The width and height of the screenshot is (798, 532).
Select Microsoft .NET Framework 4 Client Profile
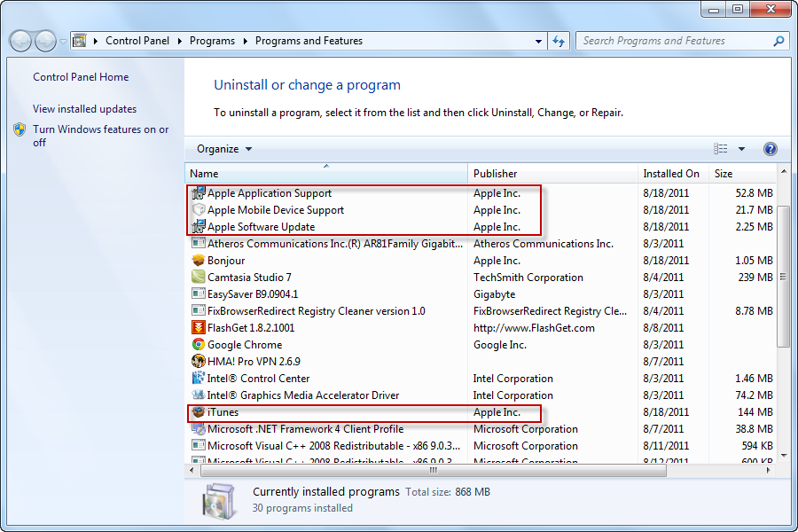coord(481,429)
